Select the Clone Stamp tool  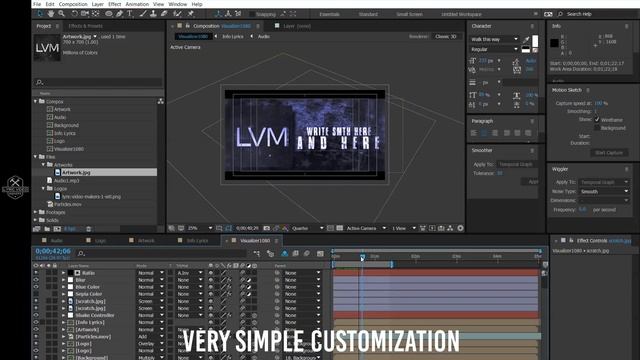153,14
